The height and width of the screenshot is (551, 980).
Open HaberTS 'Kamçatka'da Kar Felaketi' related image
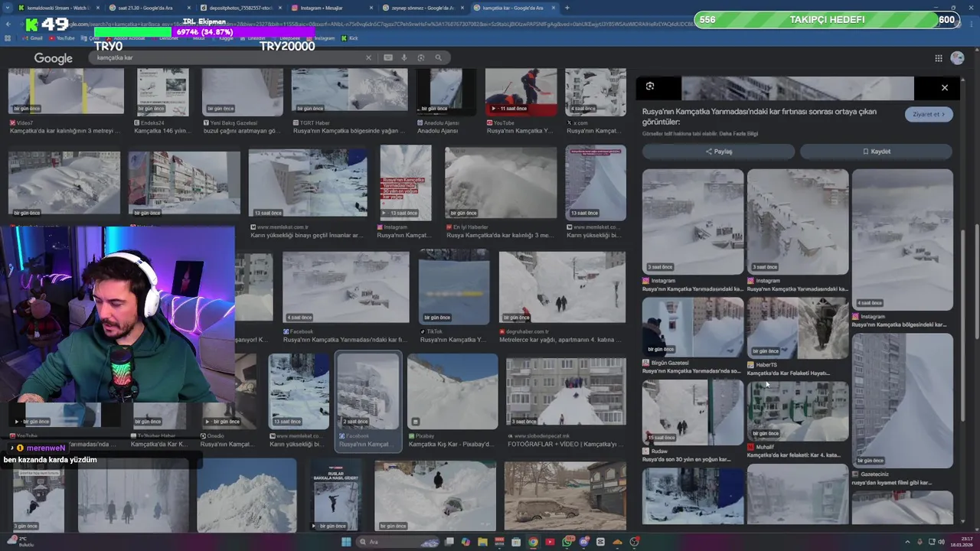[797, 327]
